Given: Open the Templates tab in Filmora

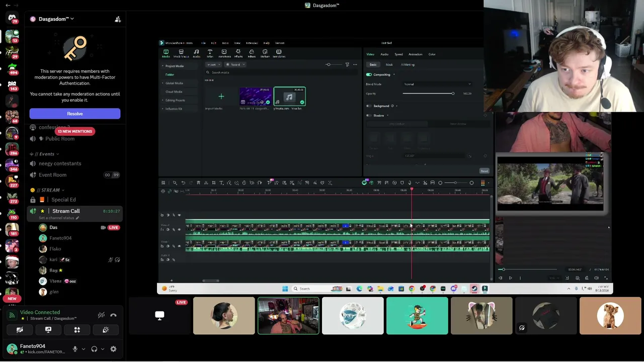Looking at the screenshot, I should coord(279,53).
